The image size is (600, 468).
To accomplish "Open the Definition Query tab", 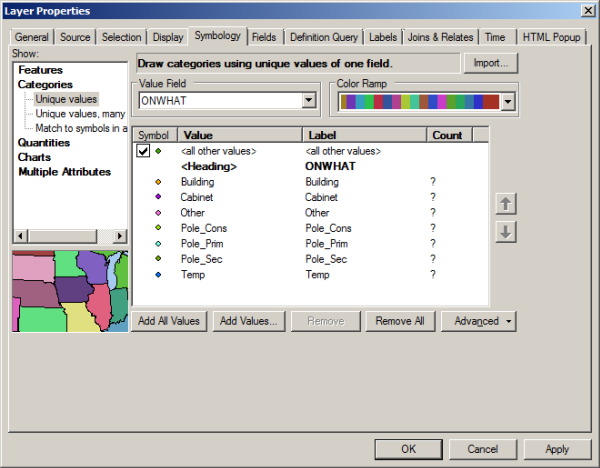I will tap(323, 37).
